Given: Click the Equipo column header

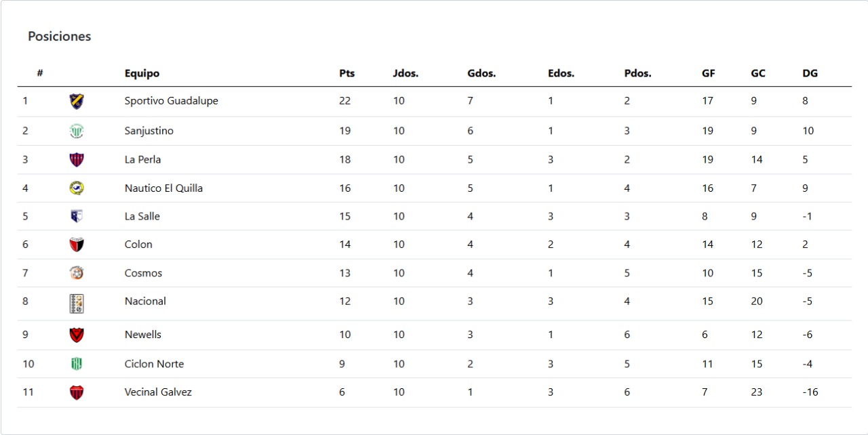Looking at the screenshot, I should point(142,73).
